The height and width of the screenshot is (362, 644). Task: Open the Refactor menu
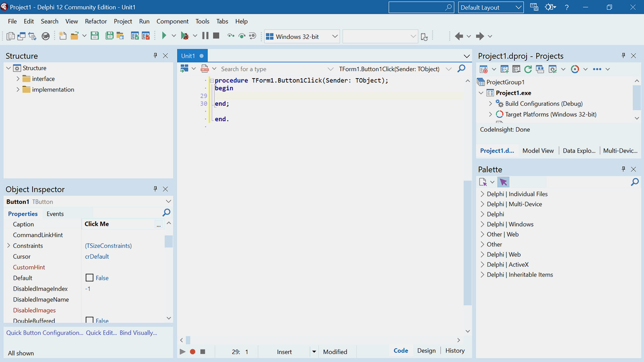pyautogui.click(x=96, y=21)
